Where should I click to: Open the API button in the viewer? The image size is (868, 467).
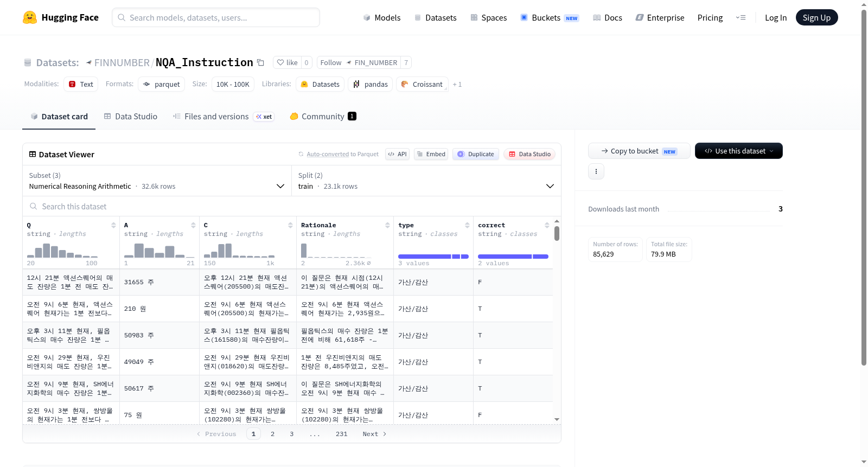coord(397,154)
